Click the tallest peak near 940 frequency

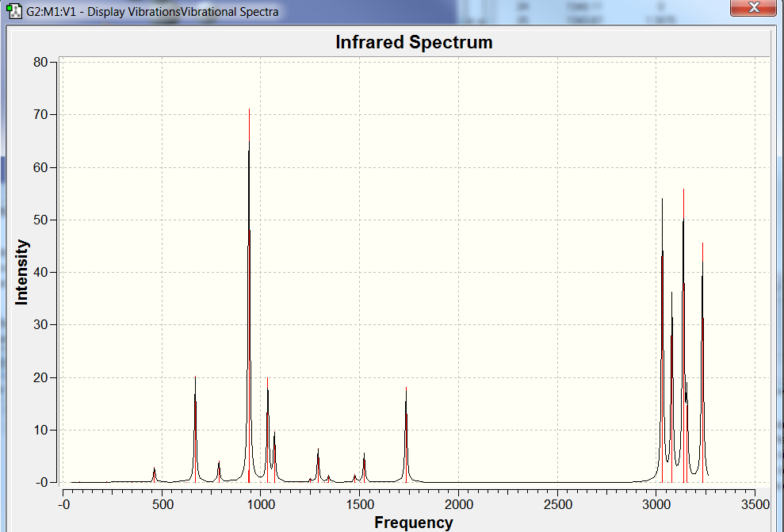249,295
